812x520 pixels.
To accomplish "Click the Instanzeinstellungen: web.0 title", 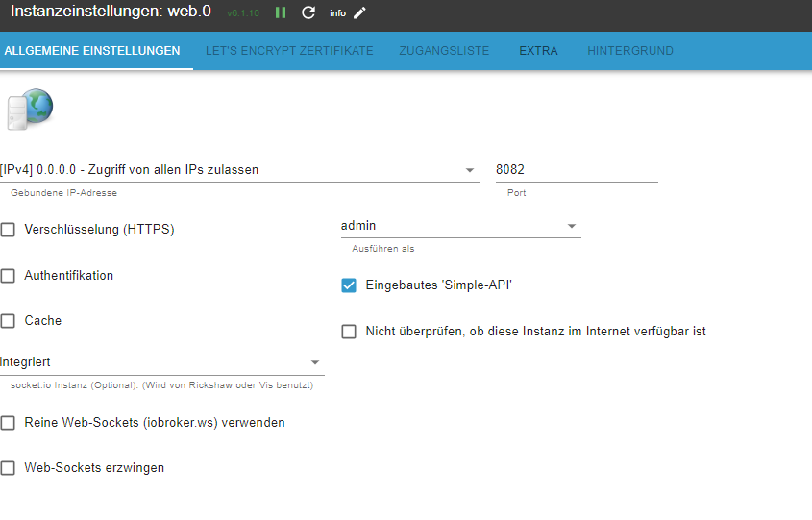I will 111,12.
